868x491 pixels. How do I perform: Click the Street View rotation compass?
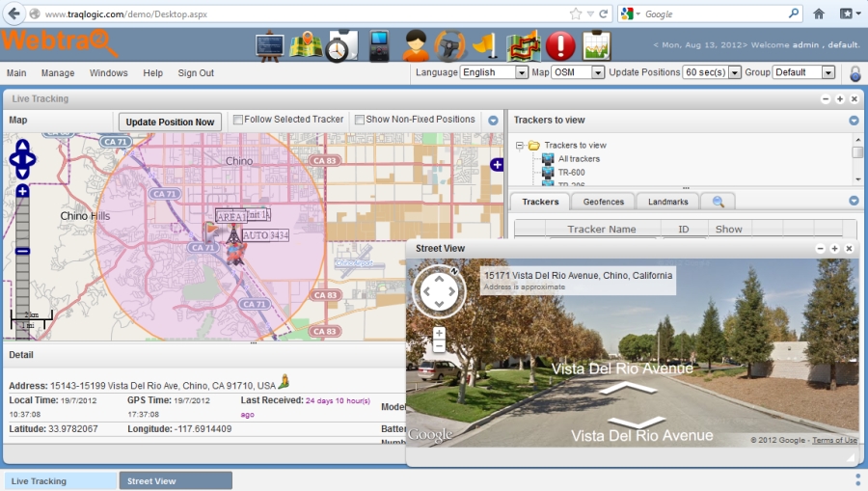[x=439, y=290]
